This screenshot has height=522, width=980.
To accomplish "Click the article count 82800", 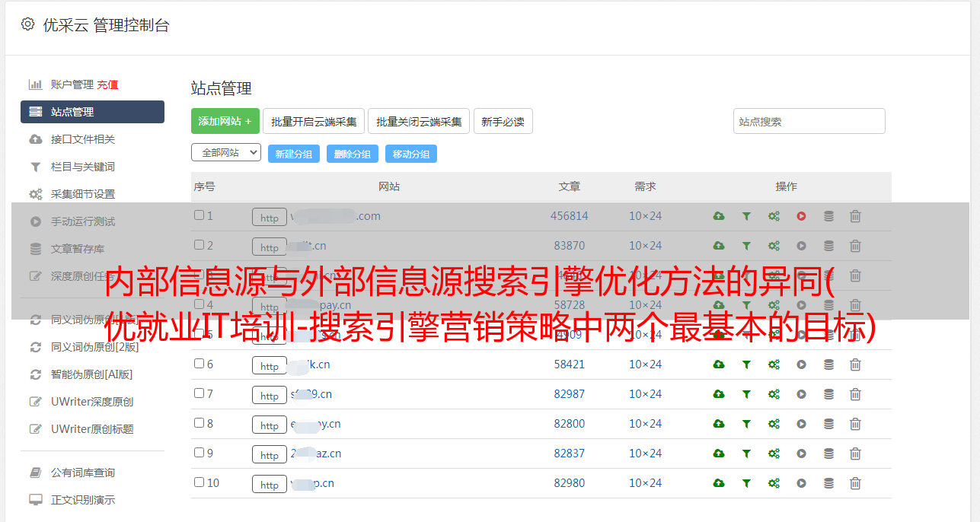I will [x=570, y=424].
